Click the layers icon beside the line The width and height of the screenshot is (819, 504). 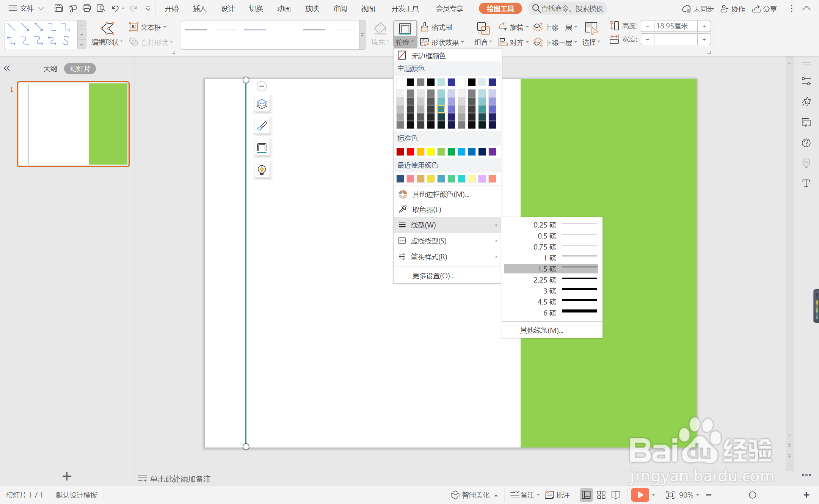click(262, 104)
